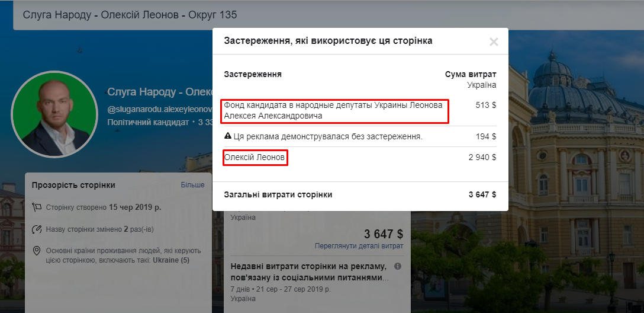
Task: Click the '@sluganarodu.alexeyleonov' page handle
Action: pyautogui.click(x=160, y=110)
